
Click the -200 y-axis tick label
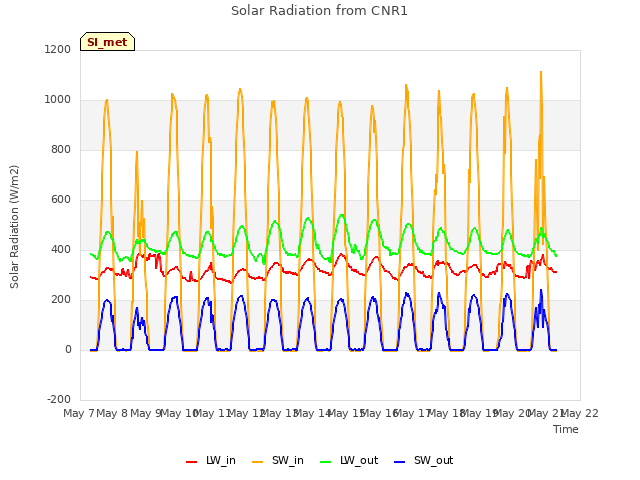(59, 399)
